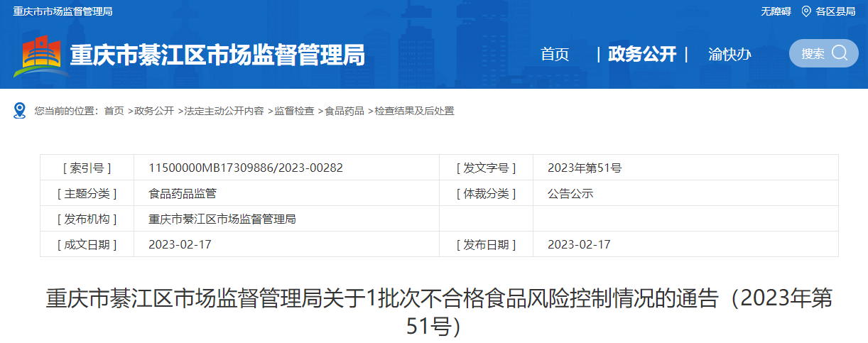Viewport: 868px width, 343px height.
Task: Click the search magnifier icon
Action: [840, 53]
